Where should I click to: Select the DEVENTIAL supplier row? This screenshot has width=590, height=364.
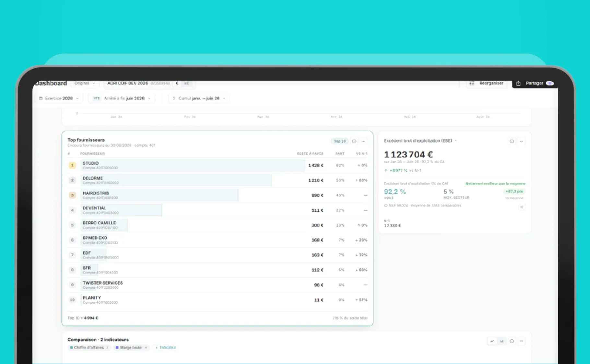point(218,210)
